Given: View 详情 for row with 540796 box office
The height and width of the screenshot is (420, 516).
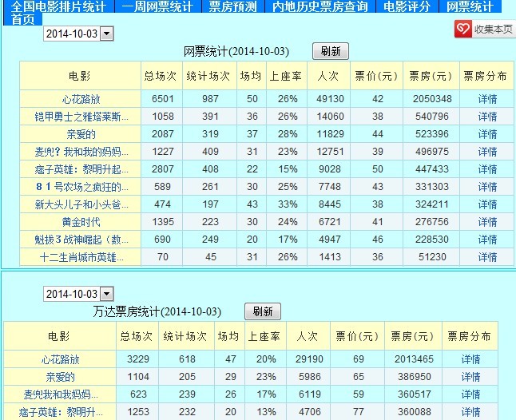Looking at the screenshot, I should 487,117.
